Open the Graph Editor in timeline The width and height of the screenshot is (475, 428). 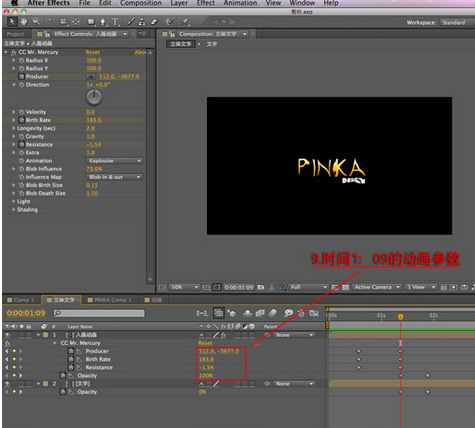314,313
